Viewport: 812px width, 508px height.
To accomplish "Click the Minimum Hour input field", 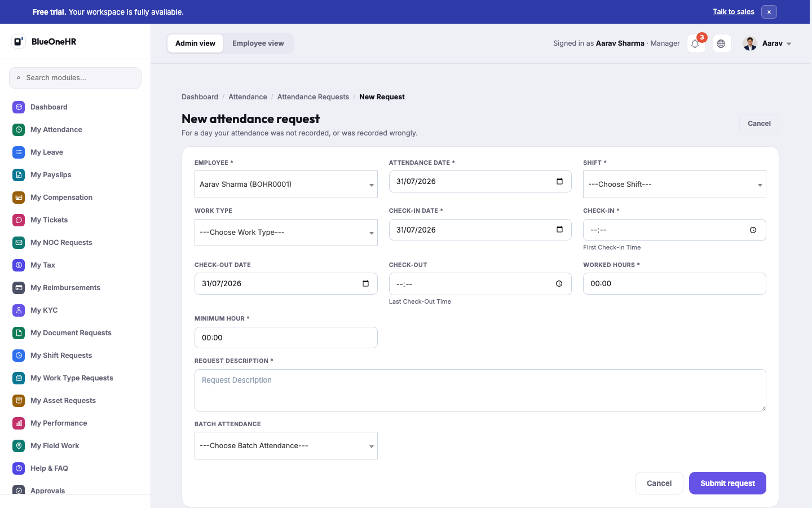I will pos(286,338).
